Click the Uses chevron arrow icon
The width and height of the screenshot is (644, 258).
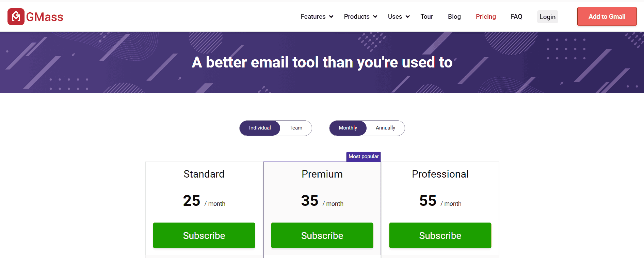point(408,17)
